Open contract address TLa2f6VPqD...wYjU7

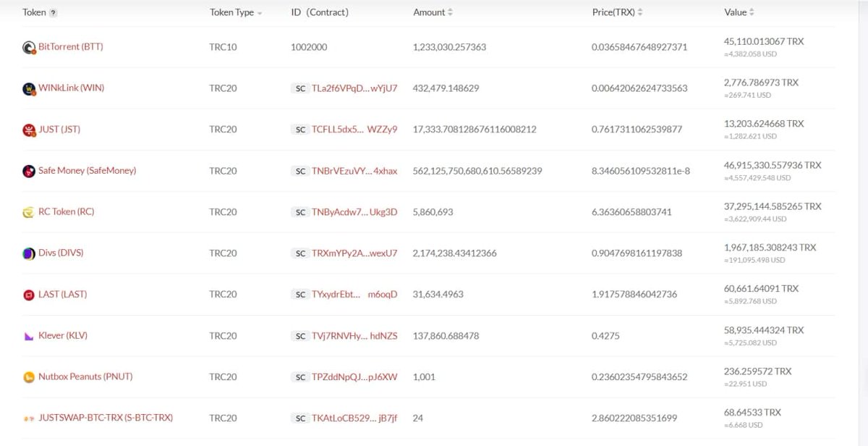(x=354, y=88)
